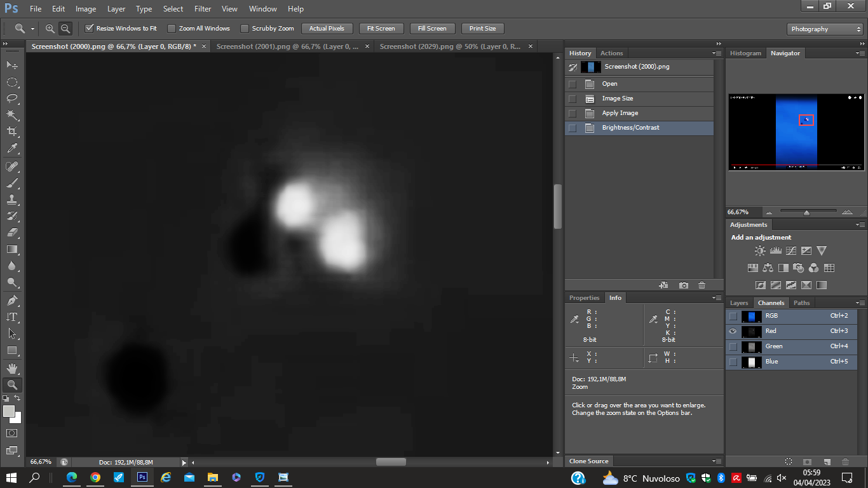Open the zoom tool preset picker
The width and height of the screenshot is (868, 488).
point(24,29)
